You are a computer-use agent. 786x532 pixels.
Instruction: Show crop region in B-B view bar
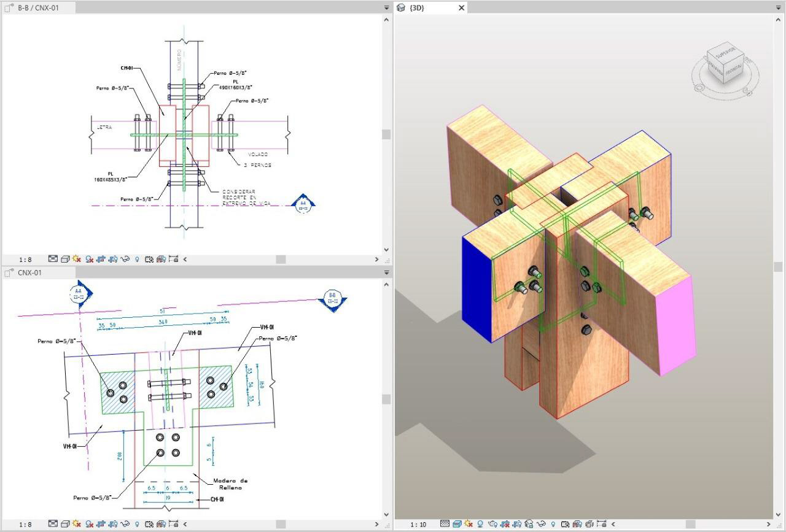113,259
